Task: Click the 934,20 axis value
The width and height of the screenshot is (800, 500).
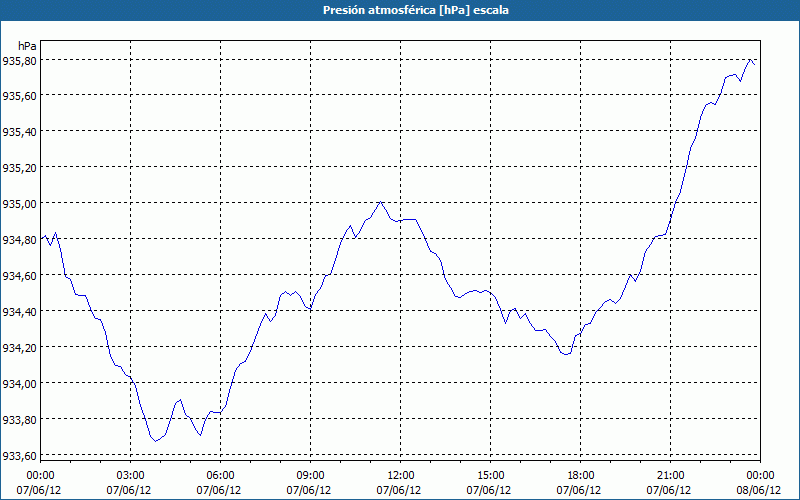Action: point(19,347)
